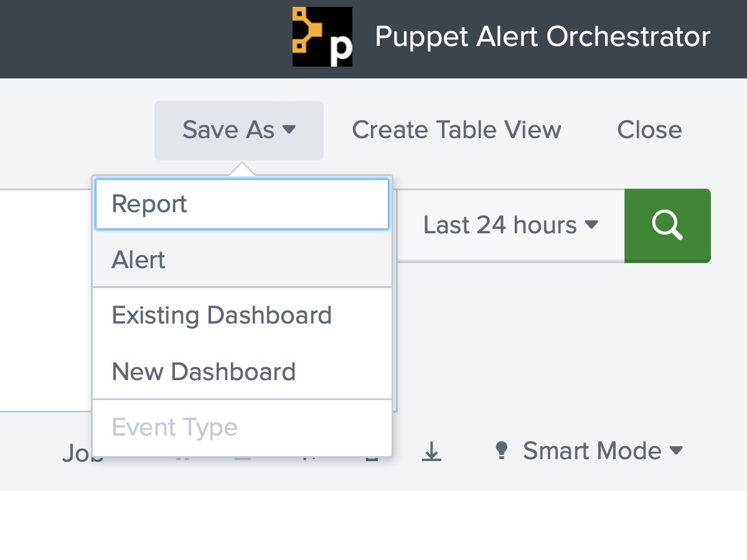The height and width of the screenshot is (560, 747).
Task: Click the export download arrow icon
Action: [x=431, y=451]
